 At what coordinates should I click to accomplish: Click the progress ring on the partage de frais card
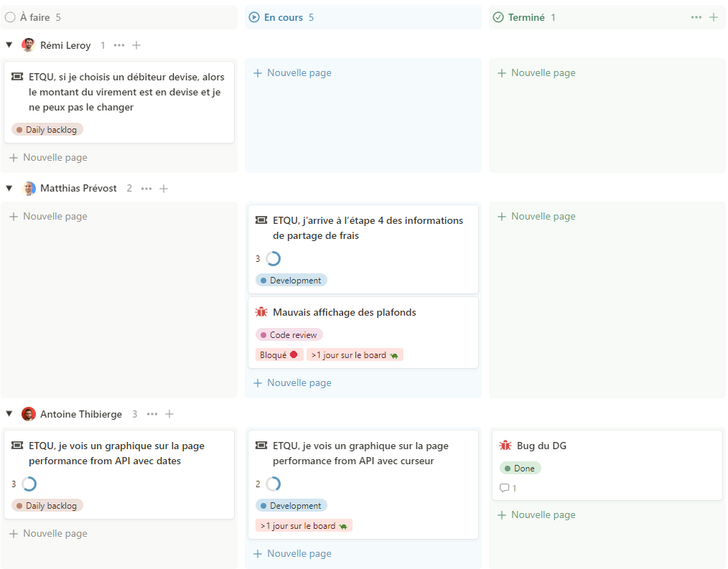pyautogui.click(x=273, y=258)
